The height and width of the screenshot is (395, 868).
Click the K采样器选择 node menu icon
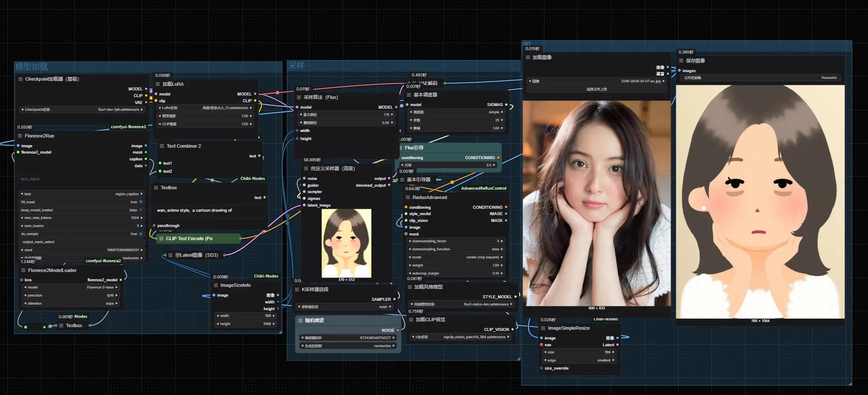(x=297, y=289)
